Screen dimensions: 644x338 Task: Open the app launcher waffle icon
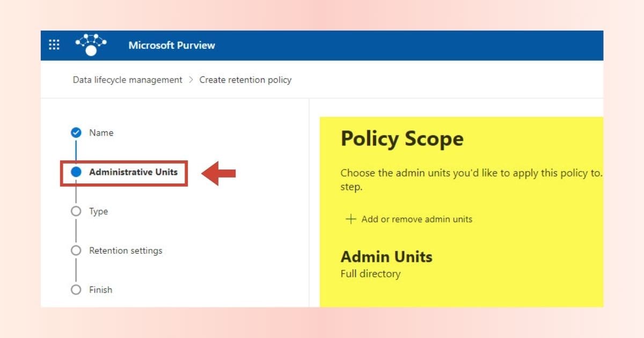54,45
